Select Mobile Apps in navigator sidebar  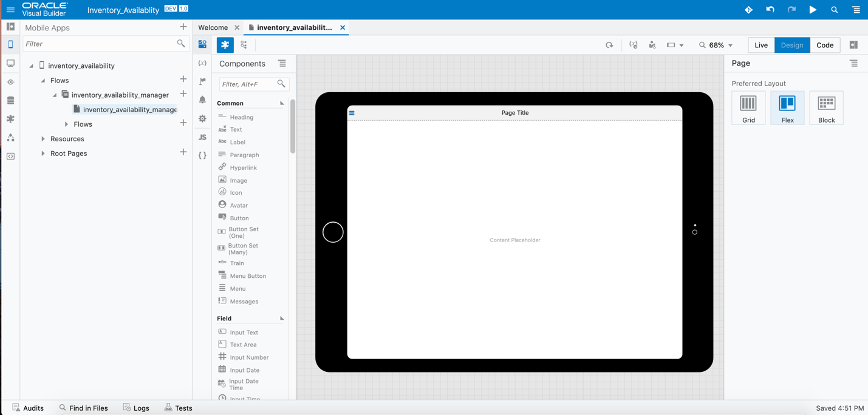coord(10,44)
